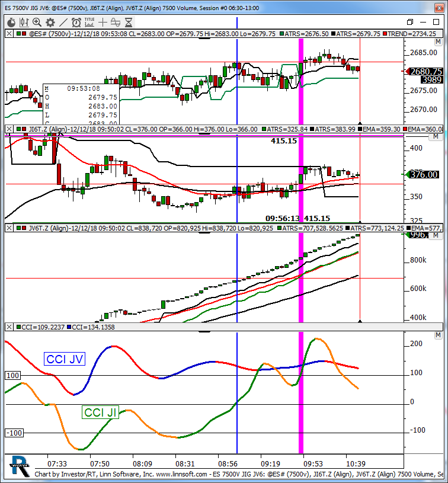This screenshot has height=483, width=448.
Task: Click the 100 level label in CCI pane
Action: 12,375
